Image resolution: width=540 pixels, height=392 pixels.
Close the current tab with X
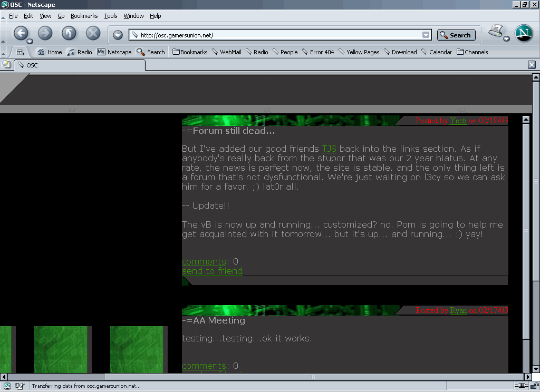[x=532, y=65]
